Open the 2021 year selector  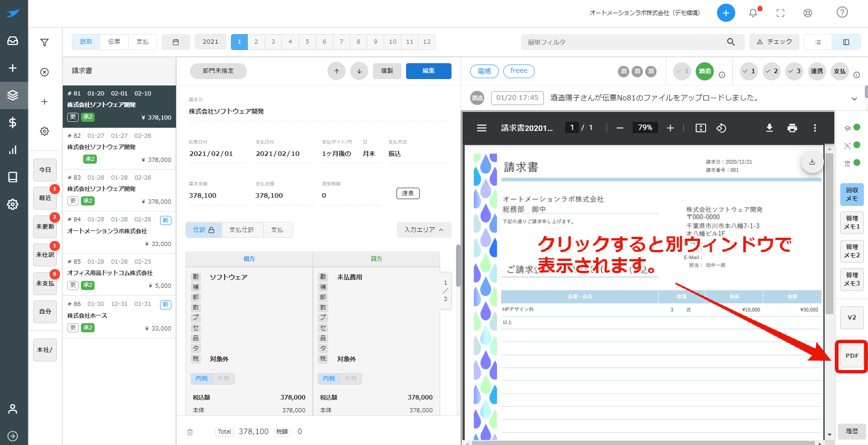(x=211, y=42)
